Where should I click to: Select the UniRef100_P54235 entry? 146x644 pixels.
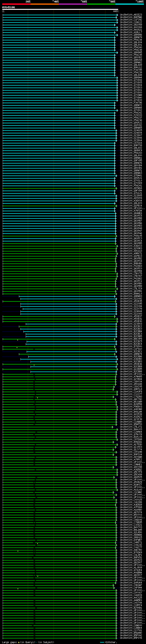[131, 55]
